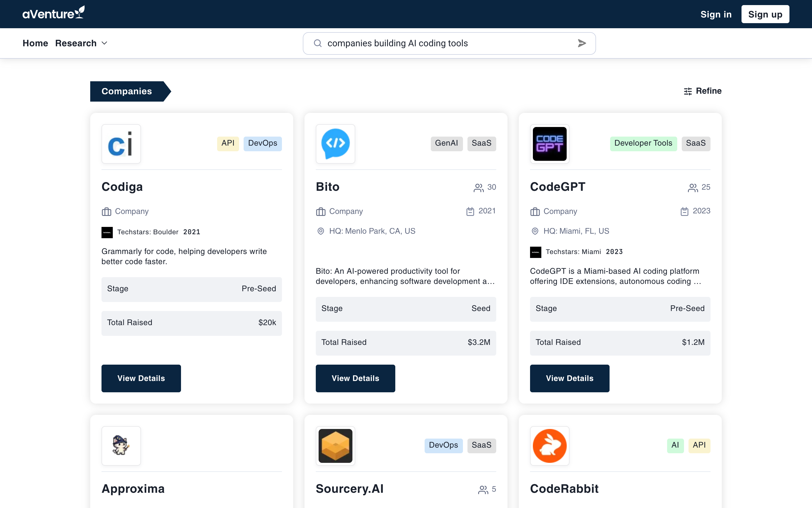This screenshot has width=812, height=508.
Task: Click the Refine sliders icon
Action: pos(688,91)
